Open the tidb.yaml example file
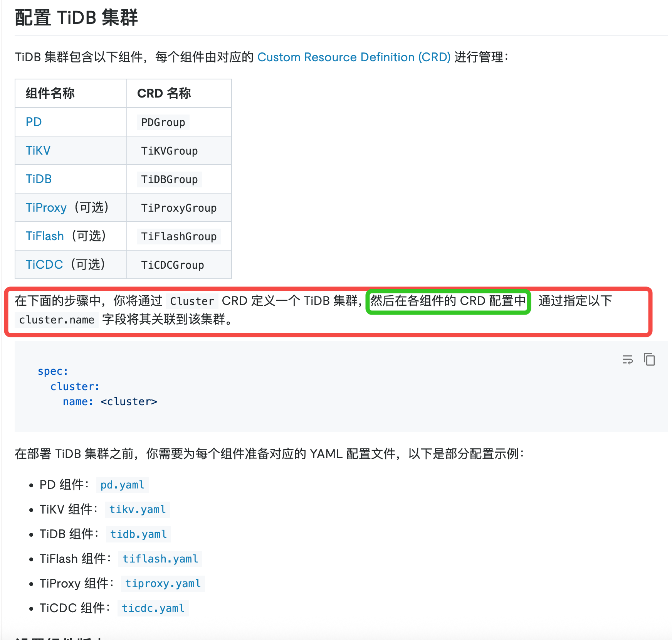The width and height of the screenshot is (672, 640). (x=138, y=534)
